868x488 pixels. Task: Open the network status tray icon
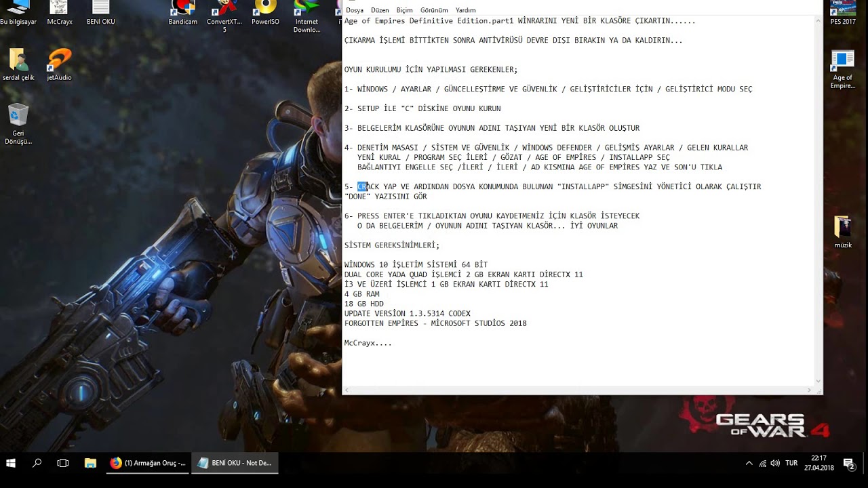(763, 464)
